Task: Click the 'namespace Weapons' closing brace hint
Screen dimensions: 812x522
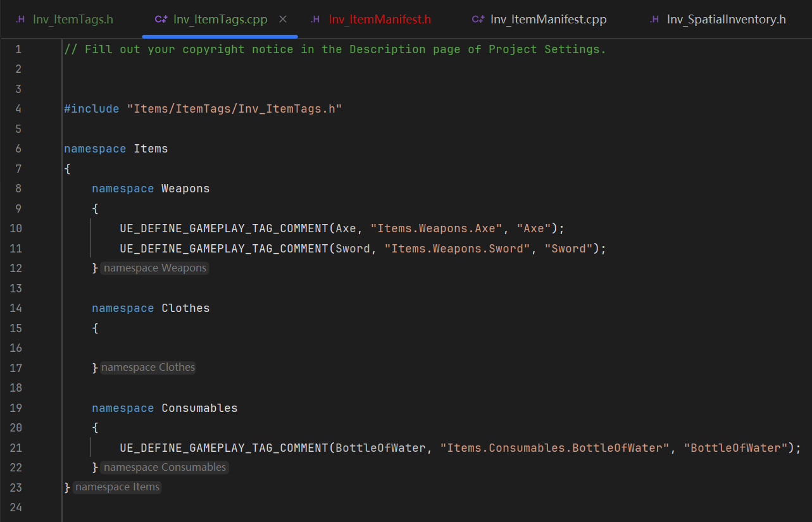Action: click(155, 268)
